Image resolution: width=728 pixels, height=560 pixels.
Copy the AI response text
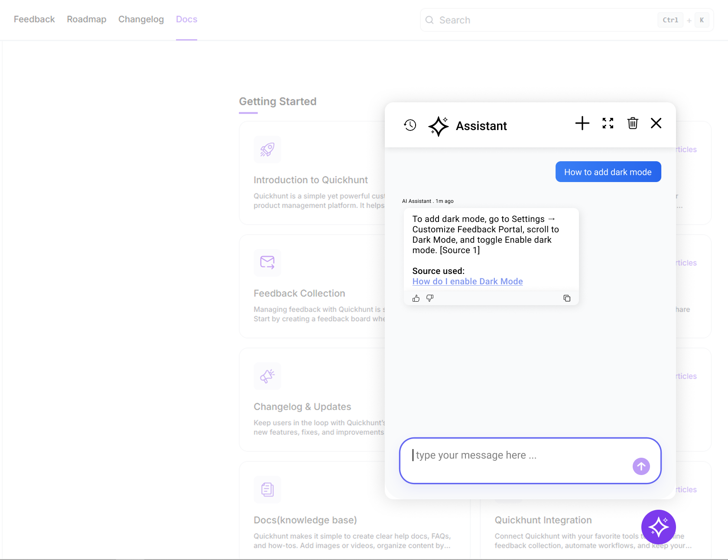567,298
